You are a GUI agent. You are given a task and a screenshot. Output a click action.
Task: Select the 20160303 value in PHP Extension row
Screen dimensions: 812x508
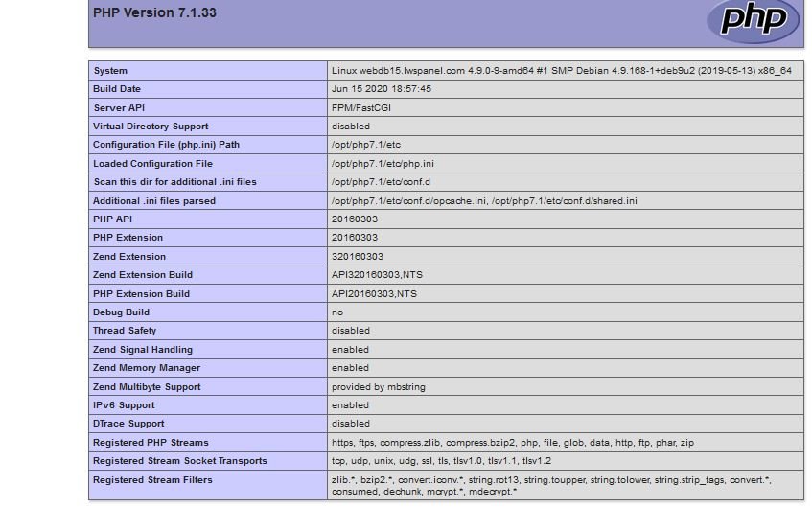(x=354, y=238)
